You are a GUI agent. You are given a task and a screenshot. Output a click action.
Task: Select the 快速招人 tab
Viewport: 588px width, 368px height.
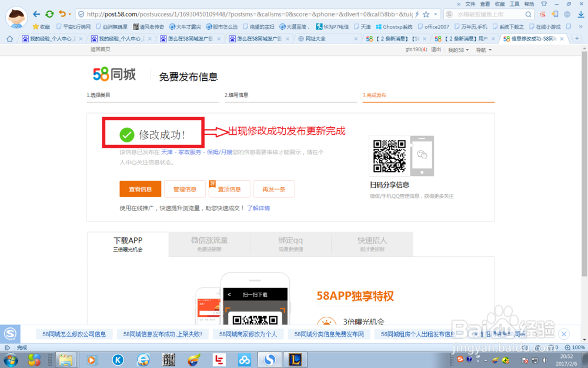(x=372, y=244)
